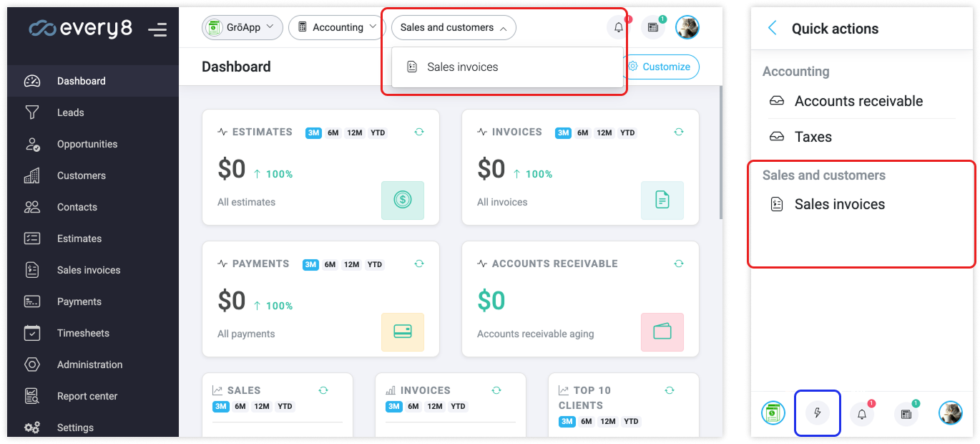Image resolution: width=980 pixels, height=444 pixels.
Task: Open the Accounting dropdown menu
Action: pos(337,27)
